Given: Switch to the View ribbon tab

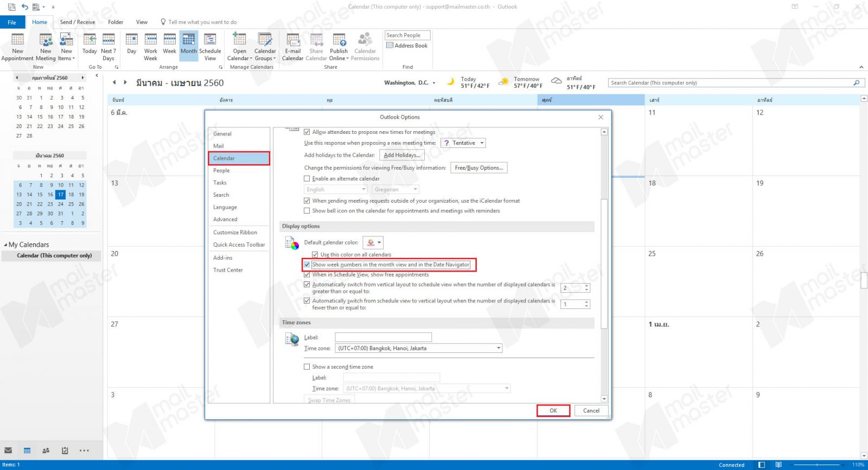Looking at the screenshot, I should click(142, 22).
